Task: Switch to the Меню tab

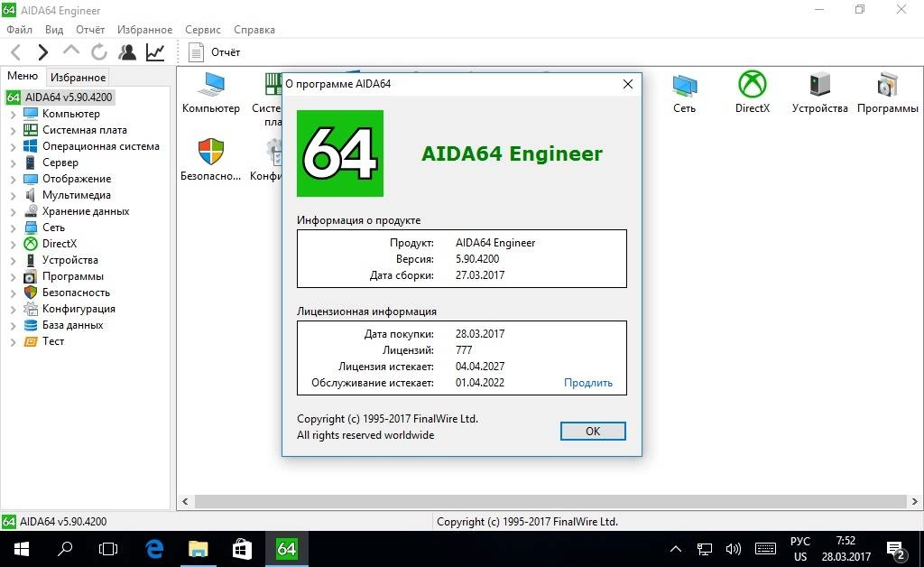Action: click(23, 76)
